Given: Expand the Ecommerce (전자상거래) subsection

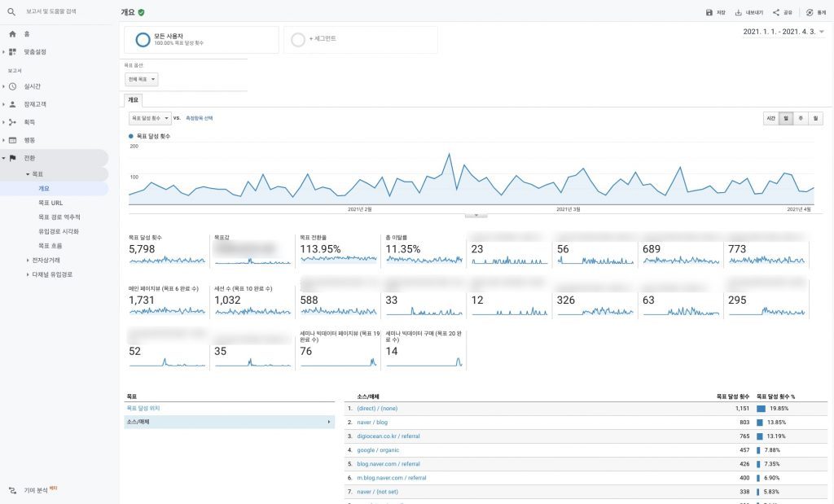Looking at the screenshot, I should (28, 260).
